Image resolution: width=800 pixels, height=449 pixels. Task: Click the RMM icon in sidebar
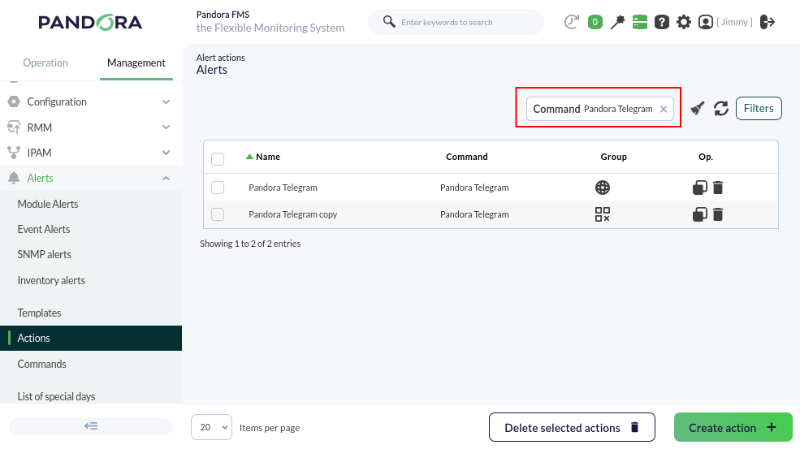point(14,127)
